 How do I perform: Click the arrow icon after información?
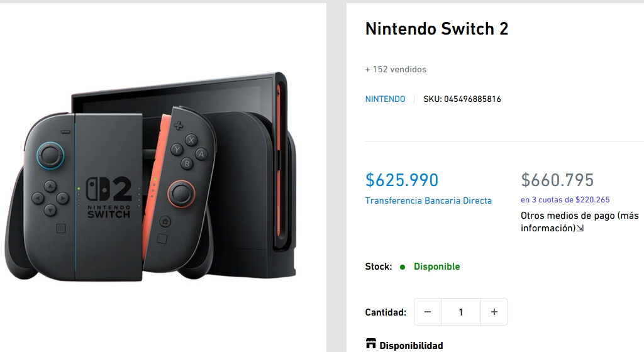(x=580, y=228)
